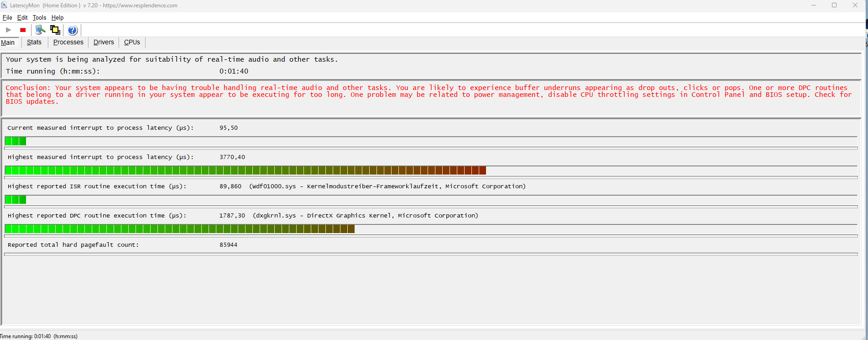The width and height of the screenshot is (868, 340).
Task: Open the Help menu
Action: (58, 17)
